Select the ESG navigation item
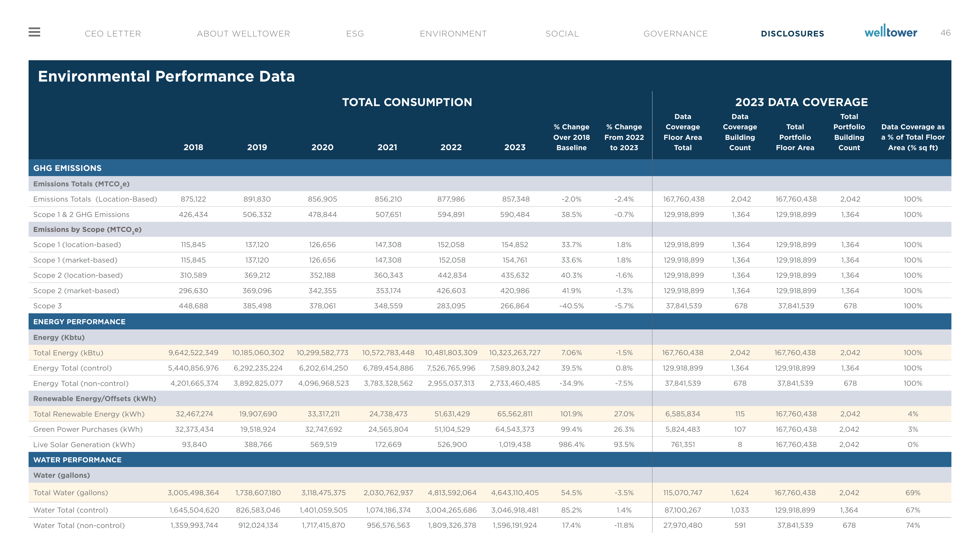This screenshot has height=551, width=980. click(355, 34)
